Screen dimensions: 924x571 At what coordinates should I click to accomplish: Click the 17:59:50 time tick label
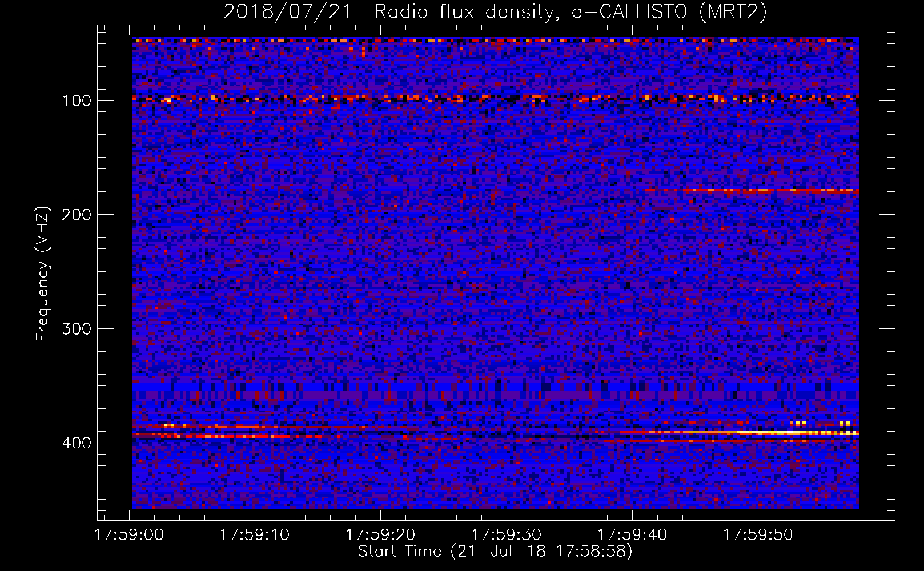(758, 535)
